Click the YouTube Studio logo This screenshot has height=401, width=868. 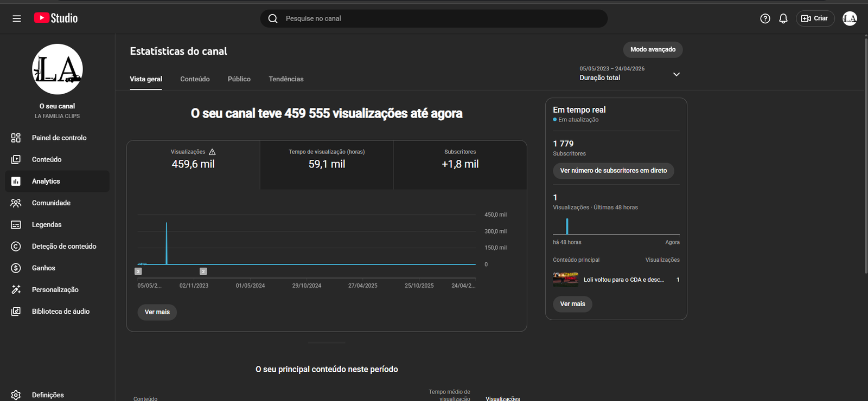pyautogui.click(x=56, y=18)
